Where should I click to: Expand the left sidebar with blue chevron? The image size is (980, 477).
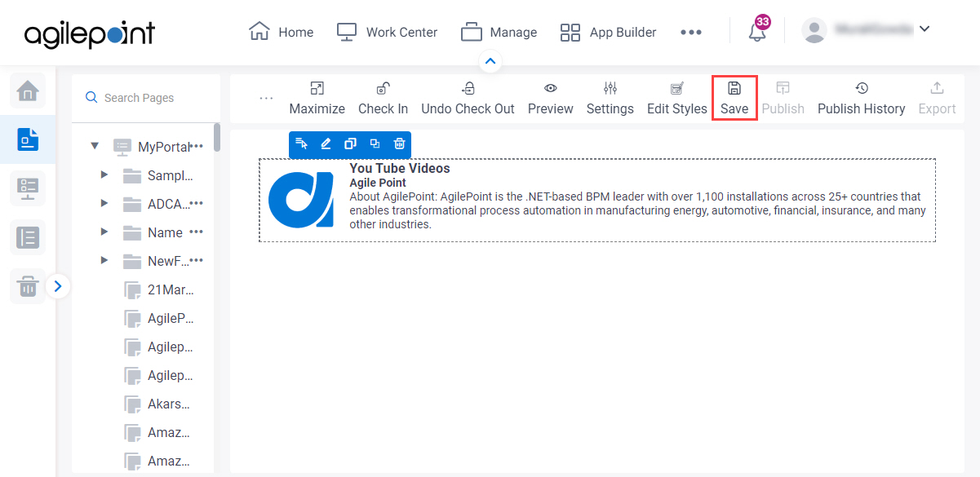click(58, 286)
